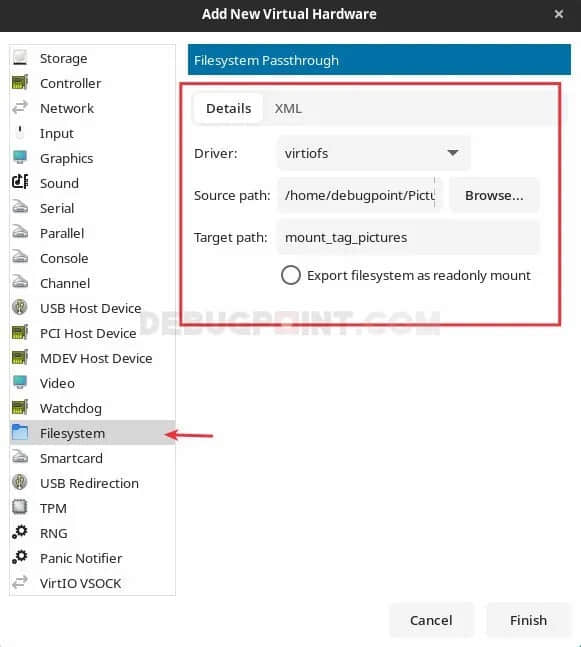
Task: Enable Export filesystem as readonly mount
Action: (290, 275)
